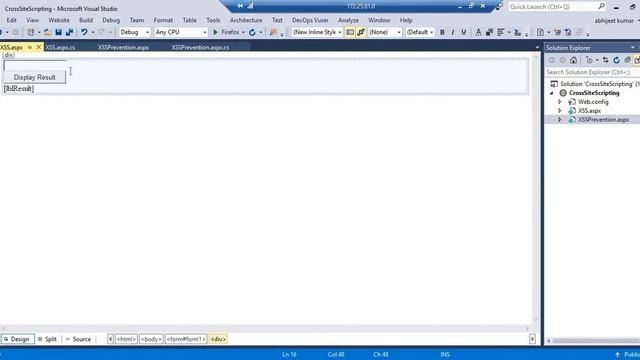Switch to Design view
This screenshot has width=640, height=360.
[x=17, y=339]
